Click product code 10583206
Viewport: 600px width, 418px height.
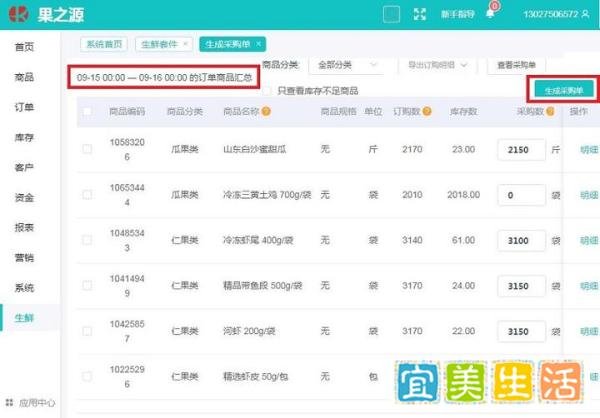[127, 150]
